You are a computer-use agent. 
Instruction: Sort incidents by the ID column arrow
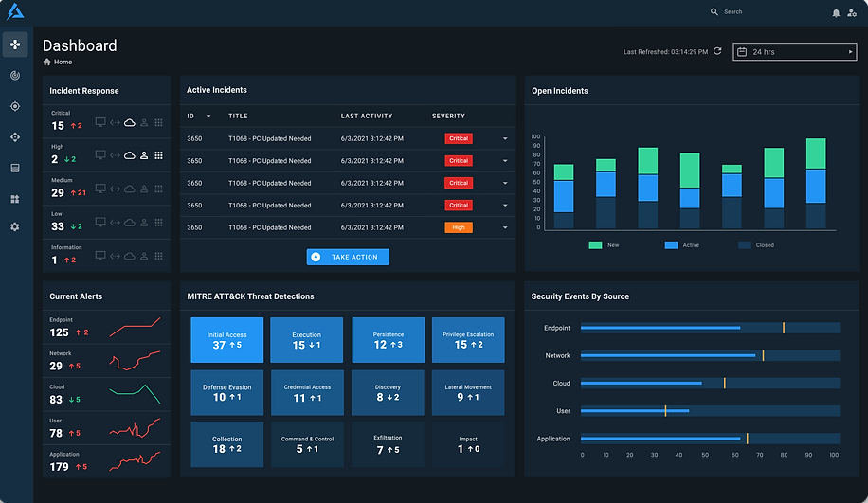click(208, 117)
